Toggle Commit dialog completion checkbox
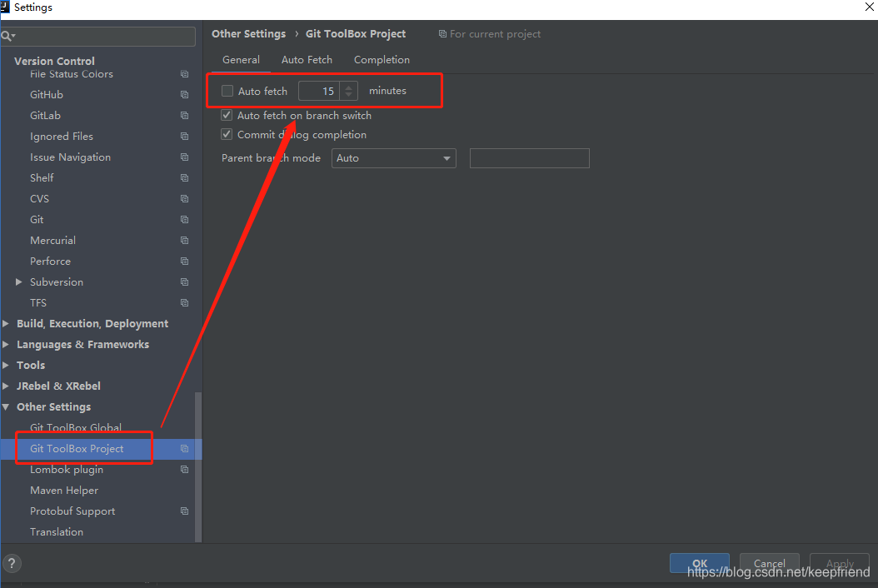Image resolution: width=878 pixels, height=588 pixels. coord(227,134)
